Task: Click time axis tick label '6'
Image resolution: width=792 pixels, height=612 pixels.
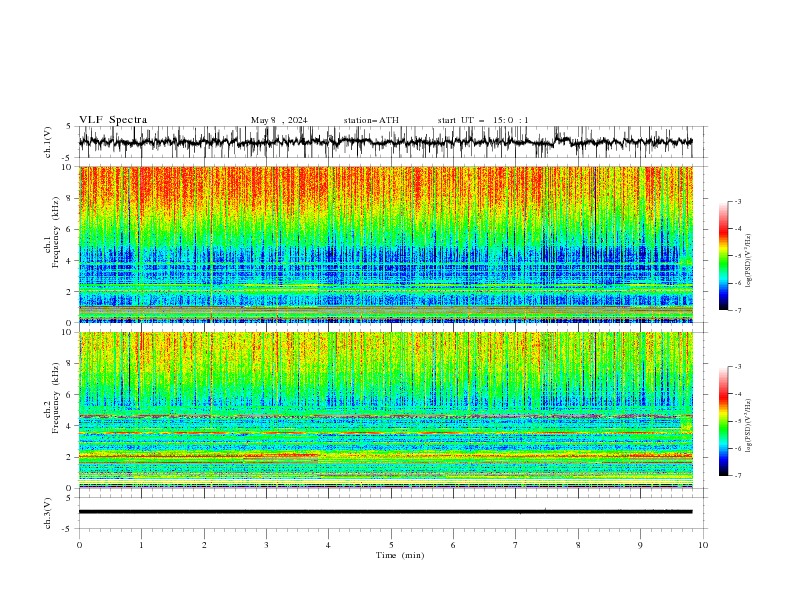Action: tap(454, 545)
